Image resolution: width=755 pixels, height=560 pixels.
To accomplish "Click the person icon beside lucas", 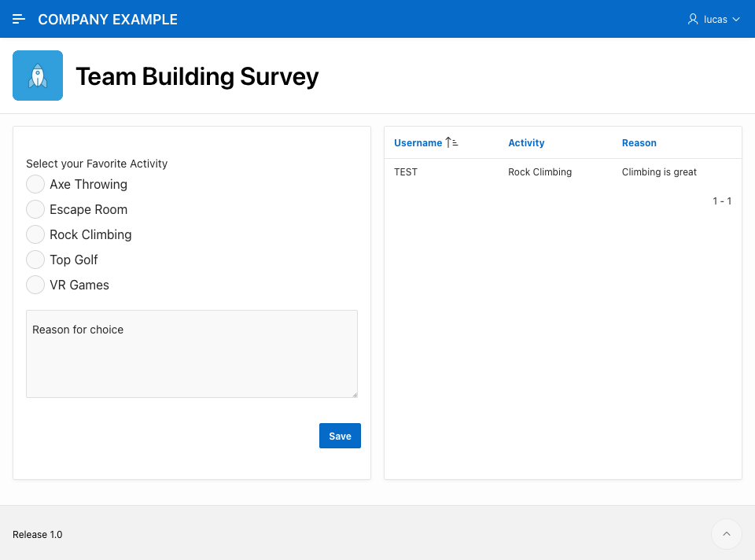I will [692, 19].
